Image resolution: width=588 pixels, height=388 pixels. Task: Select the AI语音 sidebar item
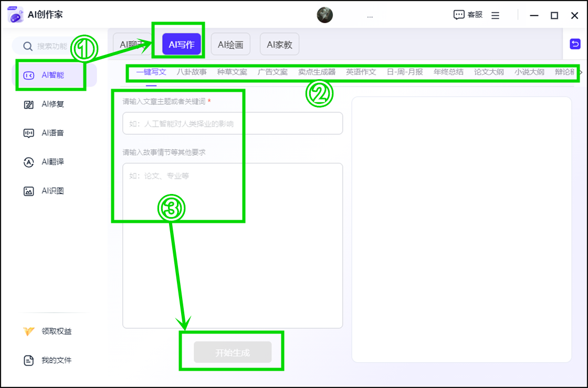[52, 133]
